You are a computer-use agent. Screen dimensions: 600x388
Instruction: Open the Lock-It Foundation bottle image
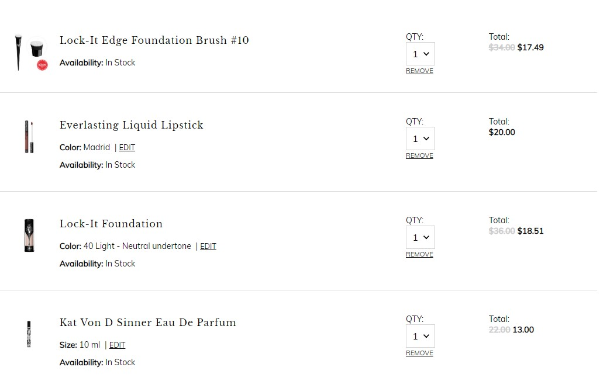pyautogui.click(x=29, y=235)
